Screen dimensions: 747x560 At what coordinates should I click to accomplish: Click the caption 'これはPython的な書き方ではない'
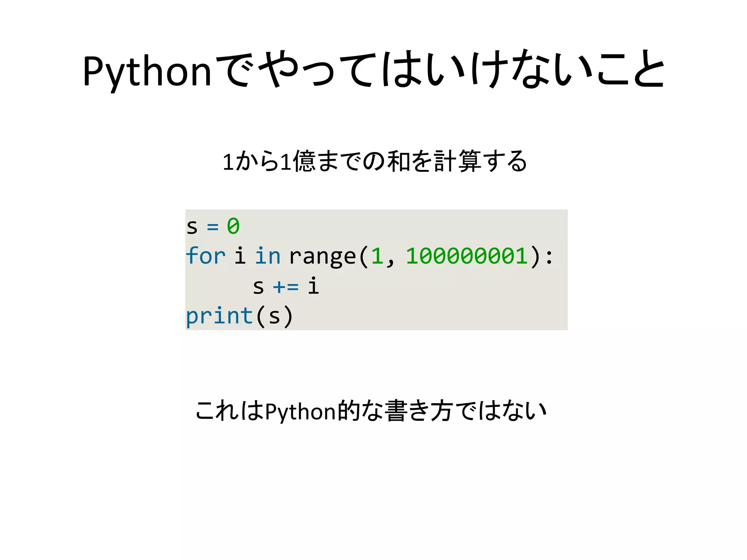pyautogui.click(x=371, y=411)
